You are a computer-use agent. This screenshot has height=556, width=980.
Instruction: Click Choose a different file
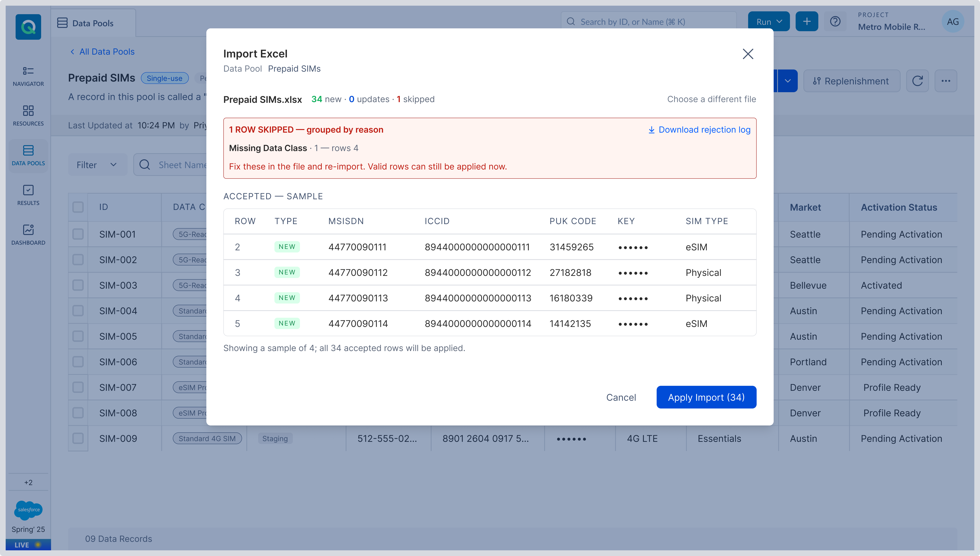711,99
